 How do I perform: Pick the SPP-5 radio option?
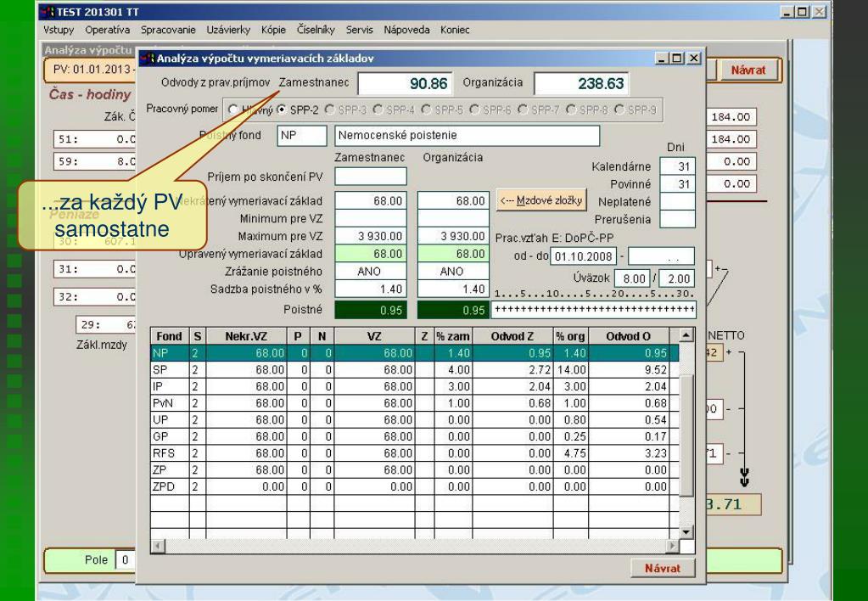pos(426,110)
